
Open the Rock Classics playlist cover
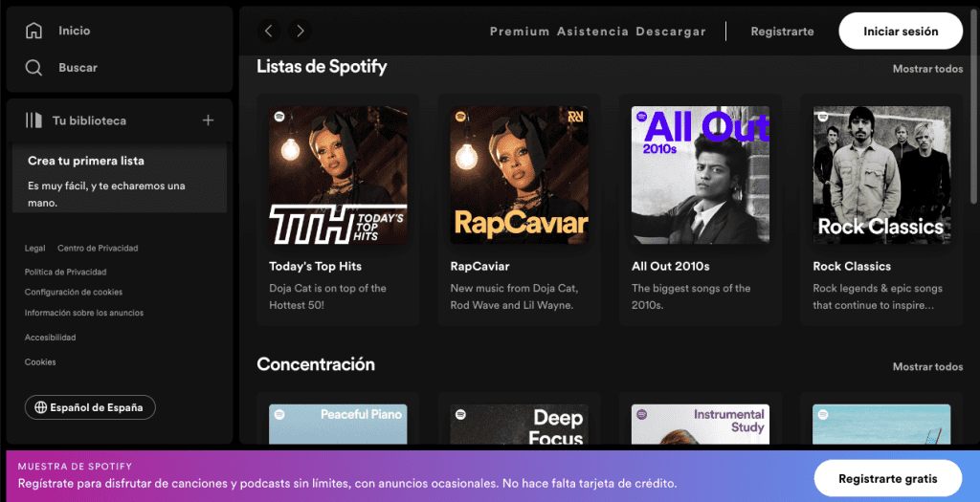pyautogui.click(x=881, y=175)
